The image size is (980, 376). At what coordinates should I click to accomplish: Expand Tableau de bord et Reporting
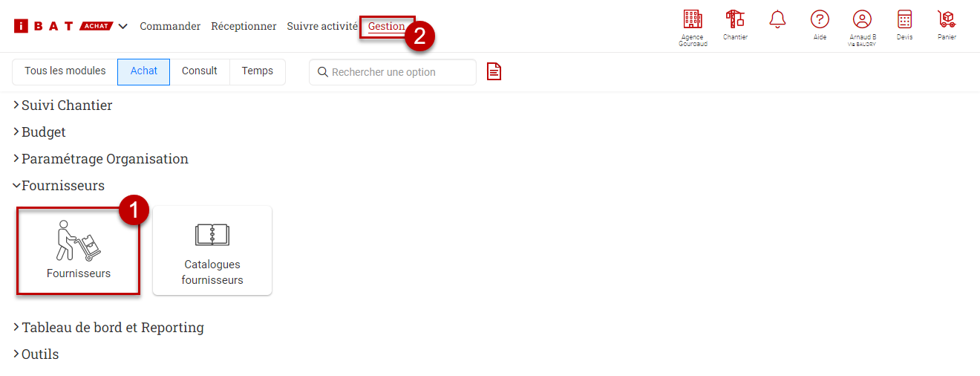(x=108, y=328)
